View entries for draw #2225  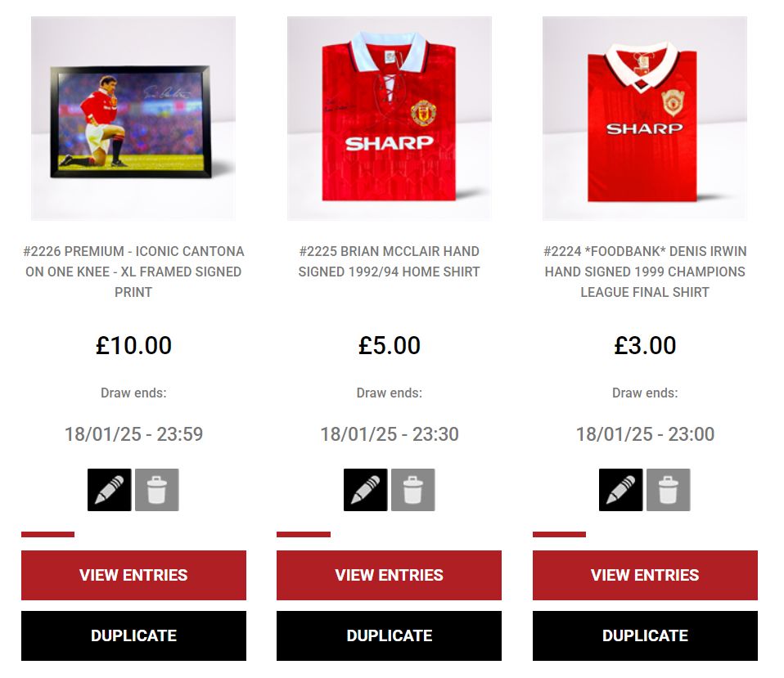389,575
